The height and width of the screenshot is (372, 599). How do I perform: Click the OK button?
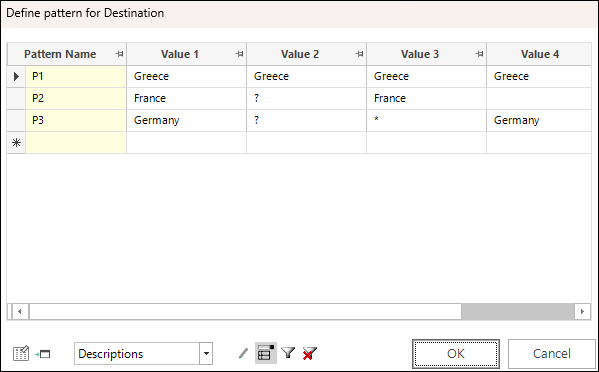click(x=456, y=354)
